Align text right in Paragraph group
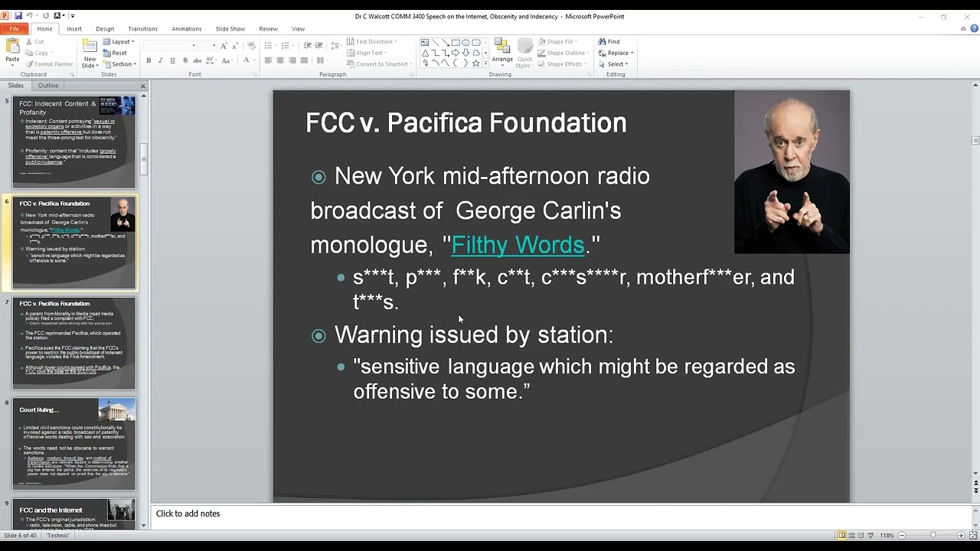This screenshot has height=551, width=980. coord(292,60)
